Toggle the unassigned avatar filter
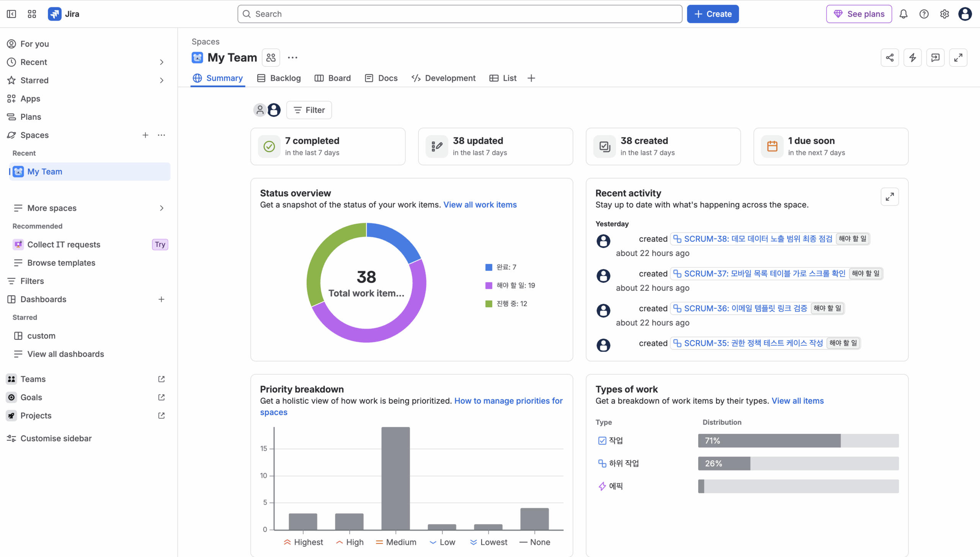 tap(260, 110)
